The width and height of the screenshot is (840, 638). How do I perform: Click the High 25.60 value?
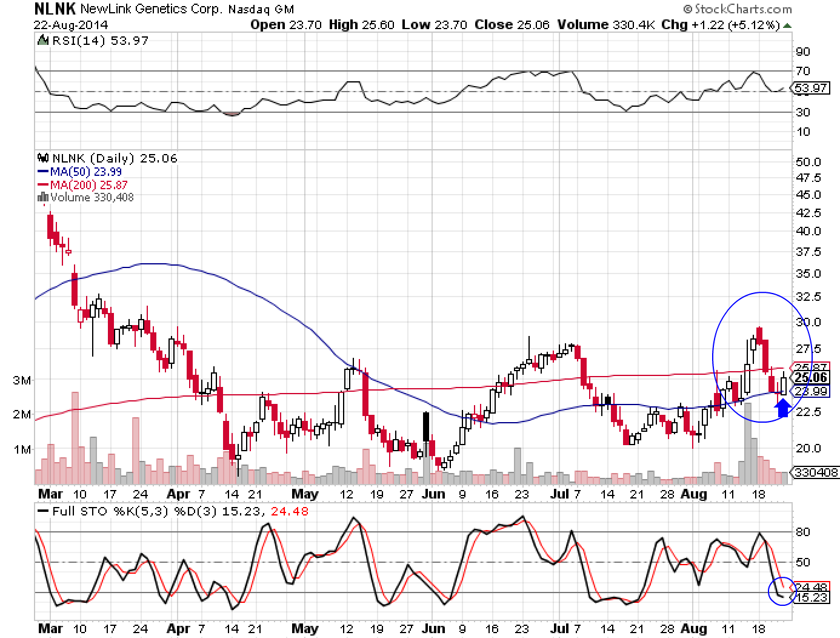362,25
